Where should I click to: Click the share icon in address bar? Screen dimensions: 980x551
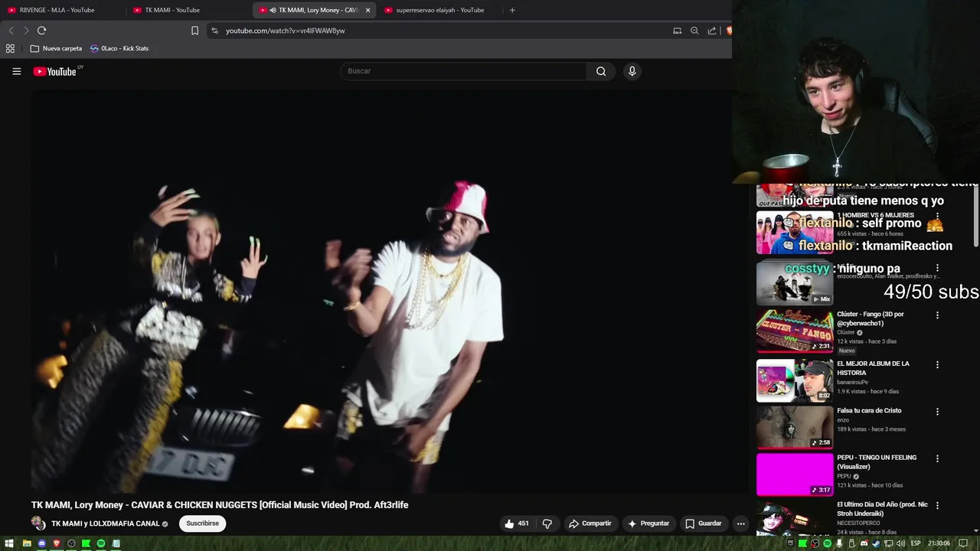point(712,31)
